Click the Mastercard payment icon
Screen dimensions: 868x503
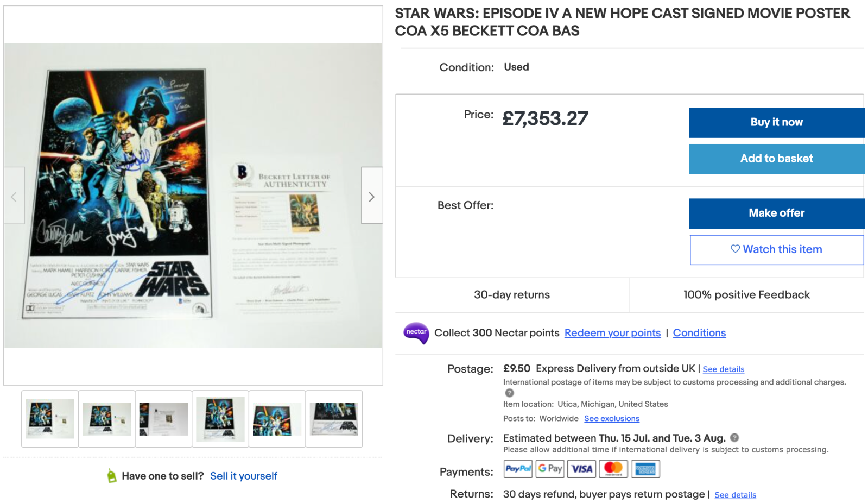(613, 469)
